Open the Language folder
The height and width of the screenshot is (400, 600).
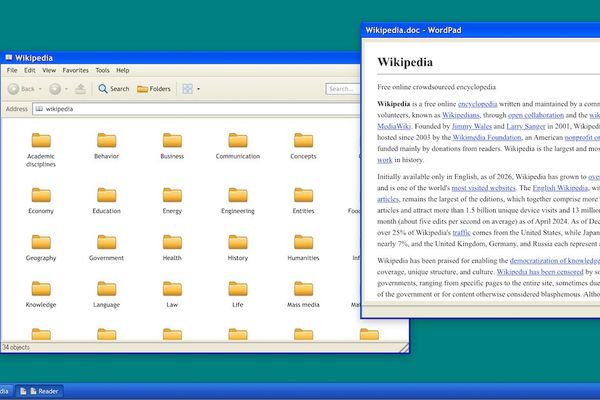[x=106, y=294]
